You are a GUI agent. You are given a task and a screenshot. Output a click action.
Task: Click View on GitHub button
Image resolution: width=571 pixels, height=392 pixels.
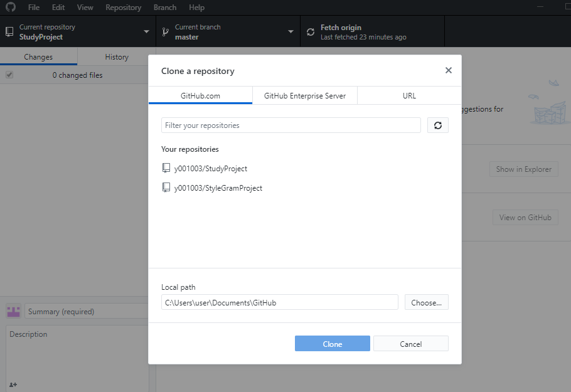(525, 217)
